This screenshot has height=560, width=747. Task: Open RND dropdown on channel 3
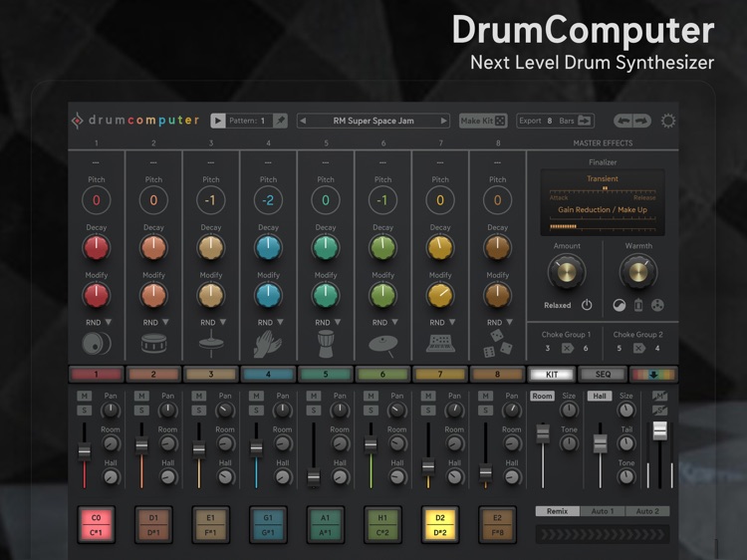(x=213, y=323)
